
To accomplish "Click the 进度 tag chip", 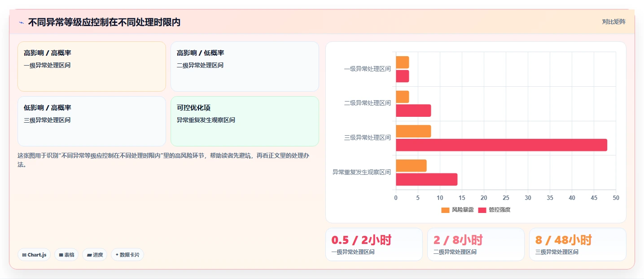I will pyautogui.click(x=95, y=255).
